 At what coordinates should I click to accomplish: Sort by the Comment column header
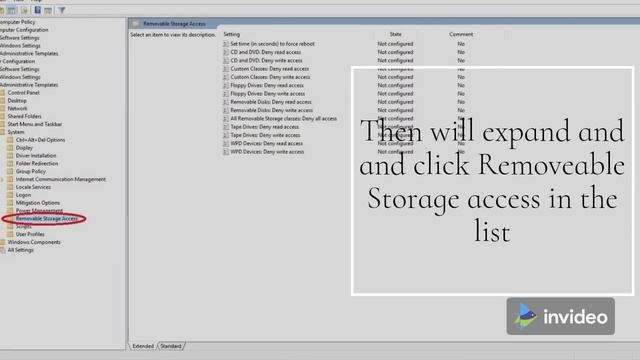tap(461, 34)
